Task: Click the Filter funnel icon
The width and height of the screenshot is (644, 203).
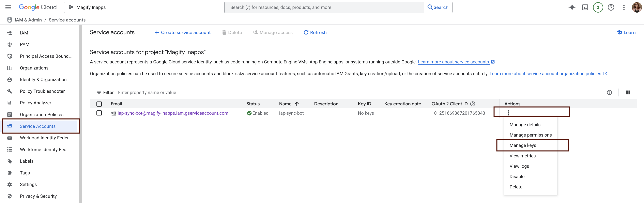Action: pyautogui.click(x=99, y=92)
